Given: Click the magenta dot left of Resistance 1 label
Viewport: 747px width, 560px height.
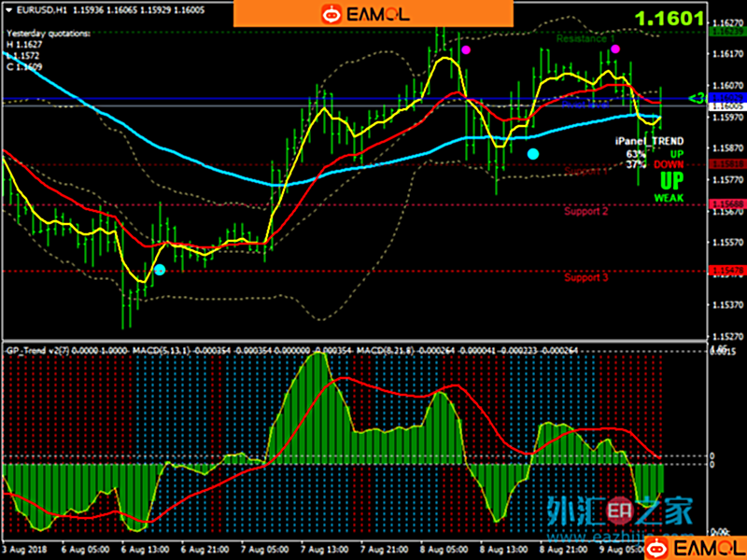Looking at the screenshot, I should tap(466, 49).
